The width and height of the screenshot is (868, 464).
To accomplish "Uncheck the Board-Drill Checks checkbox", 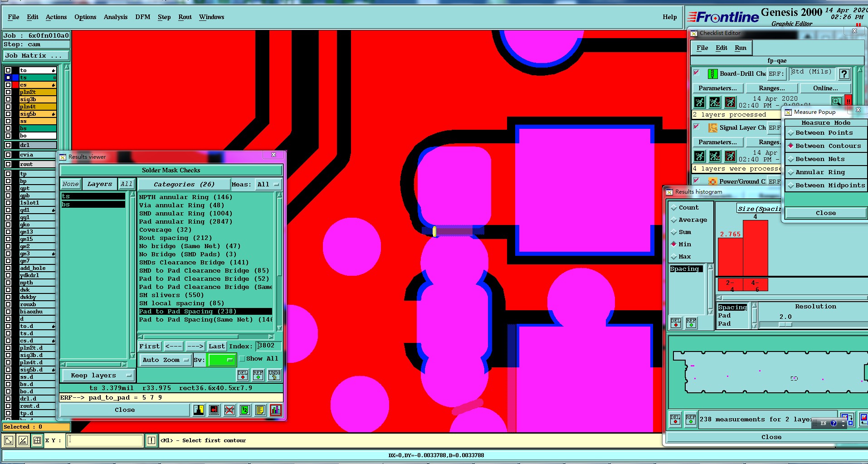I will pos(697,73).
